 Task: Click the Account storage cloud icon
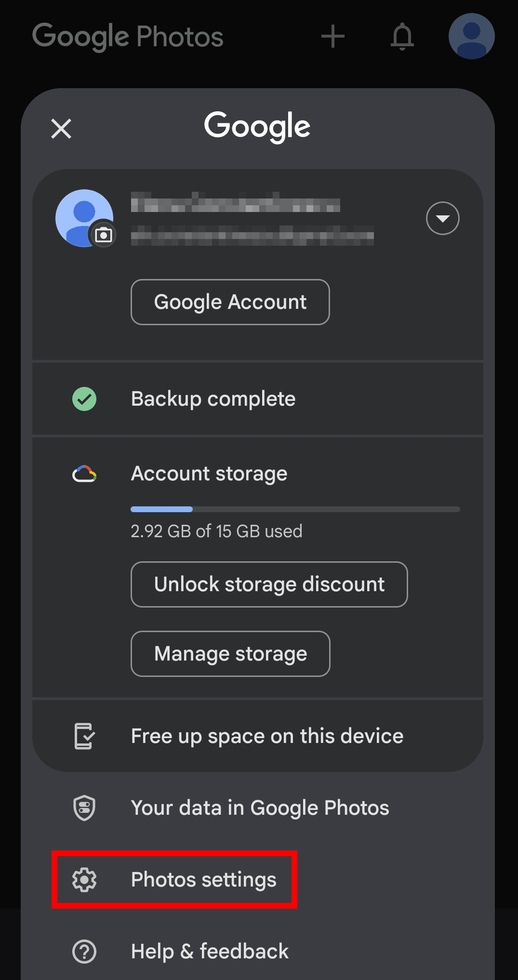pyautogui.click(x=85, y=473)
